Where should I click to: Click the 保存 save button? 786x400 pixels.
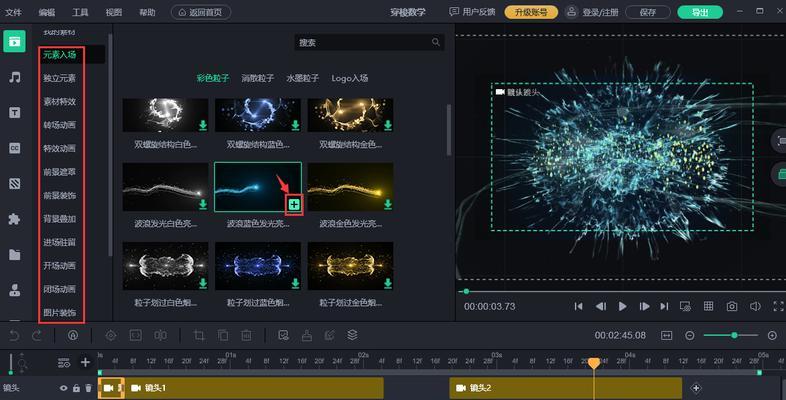[648, 12]
